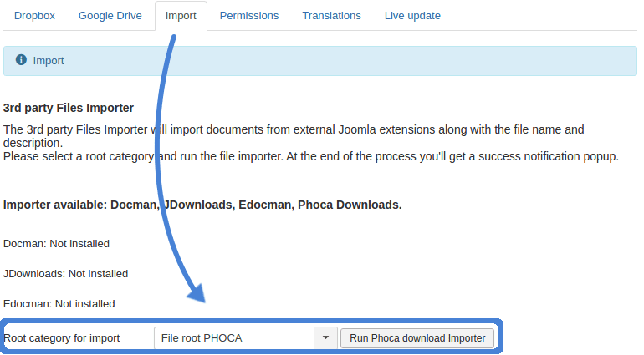Screen dimensions: 644x355
Task: Click the Docman: Not installed status
Action: 56,244
